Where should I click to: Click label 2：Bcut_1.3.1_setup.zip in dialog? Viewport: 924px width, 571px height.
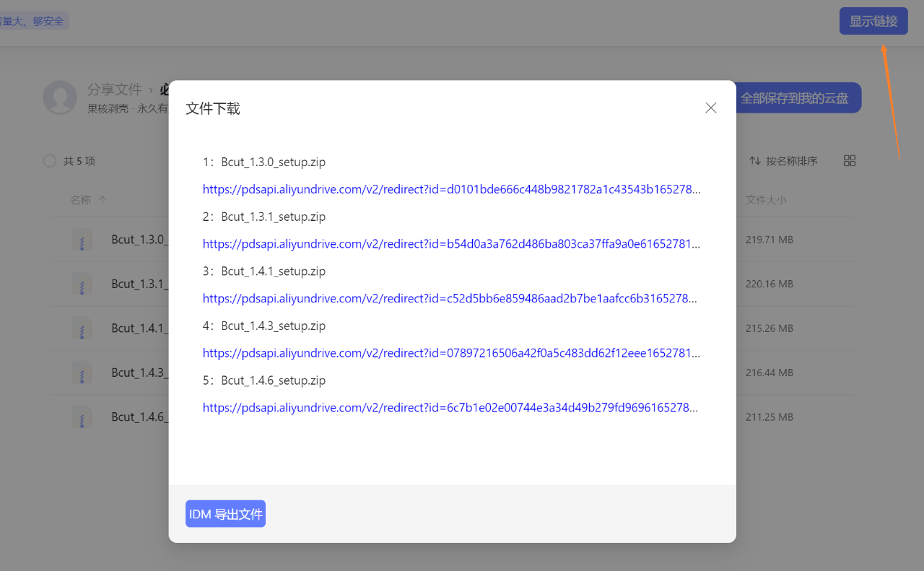point(264,217)
